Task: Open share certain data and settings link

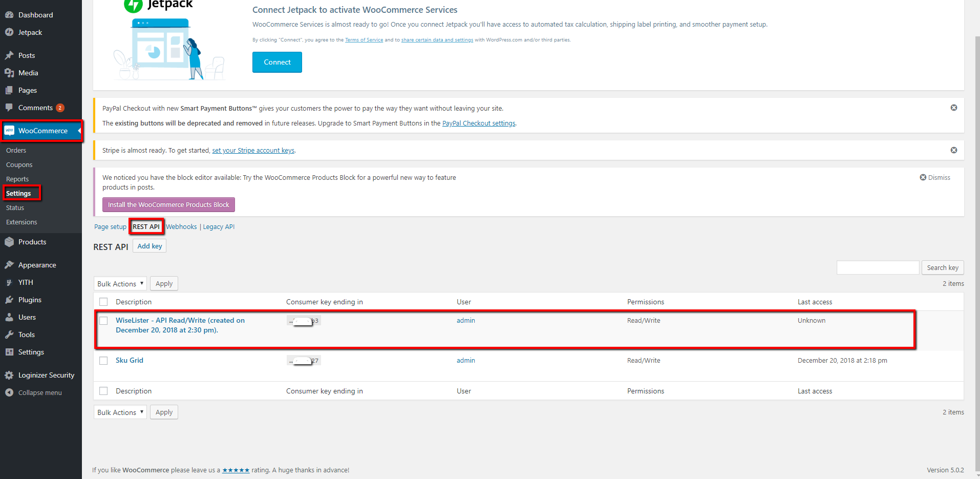Action: point(437,40)
